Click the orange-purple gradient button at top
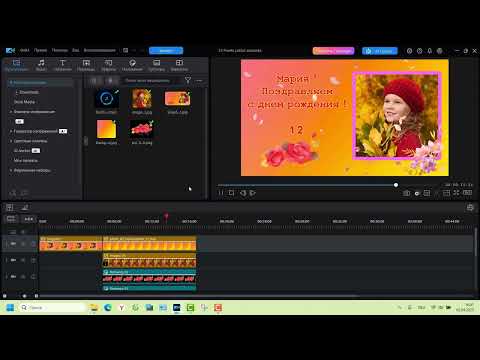 coord(333,51)
